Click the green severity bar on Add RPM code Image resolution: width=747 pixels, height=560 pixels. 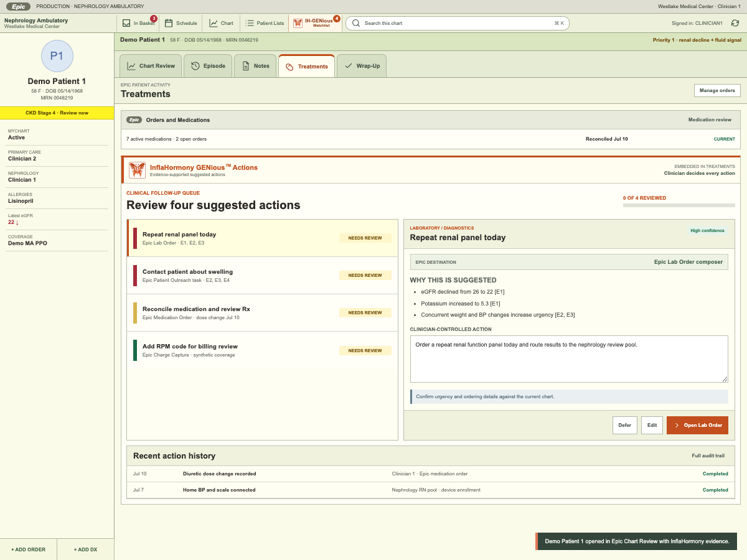[135, 350]
